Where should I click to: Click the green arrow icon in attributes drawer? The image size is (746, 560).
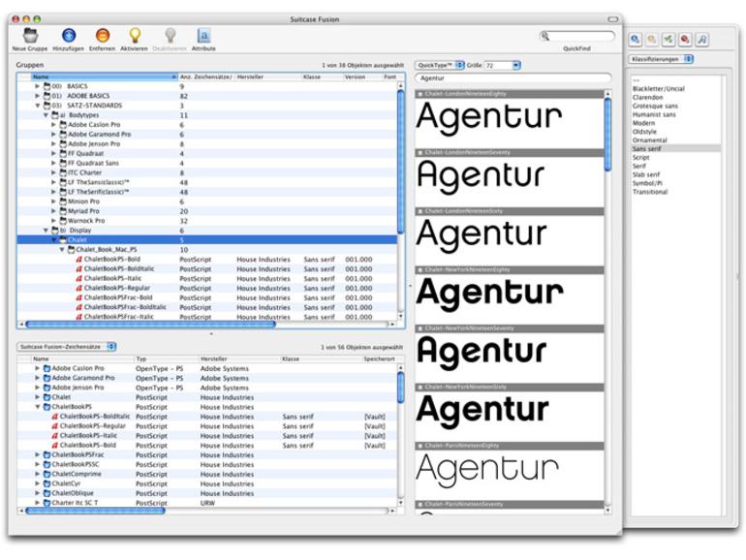pos(668,40)
